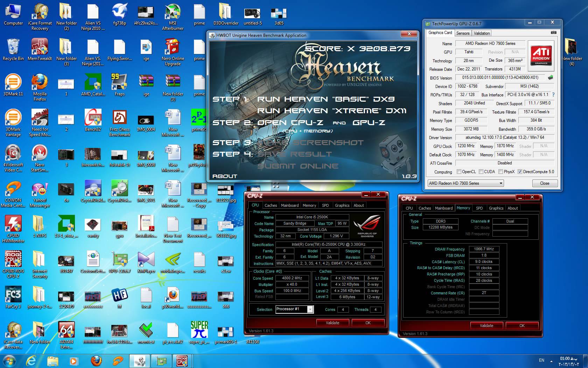This screenshot has height=368, width=588.
Task: Click the GPU-Z screenshot camera icon
Action: click(553, 33)
